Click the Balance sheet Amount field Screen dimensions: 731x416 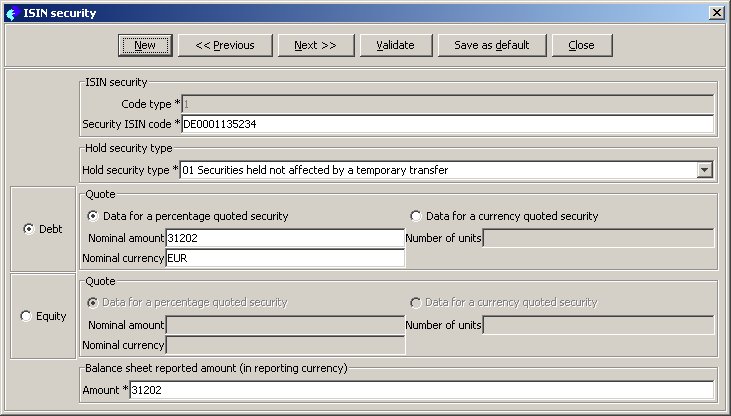(422, 390)
